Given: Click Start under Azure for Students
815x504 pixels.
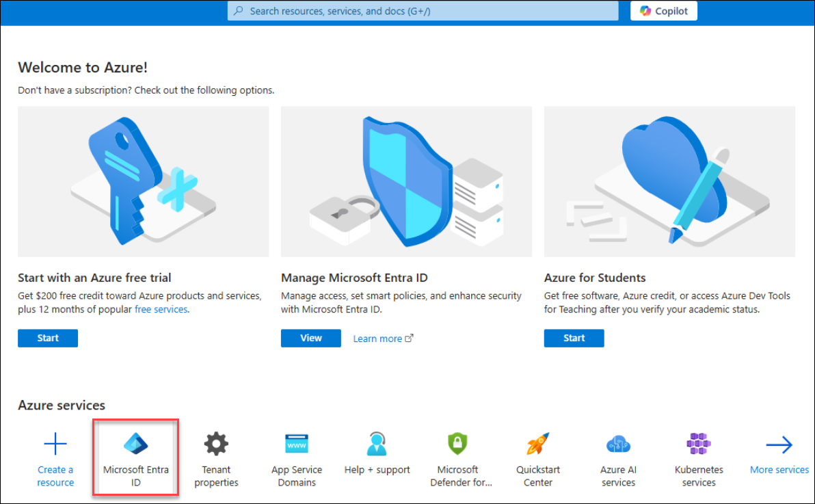Looking at the screenshot, I should click(574, 338).
